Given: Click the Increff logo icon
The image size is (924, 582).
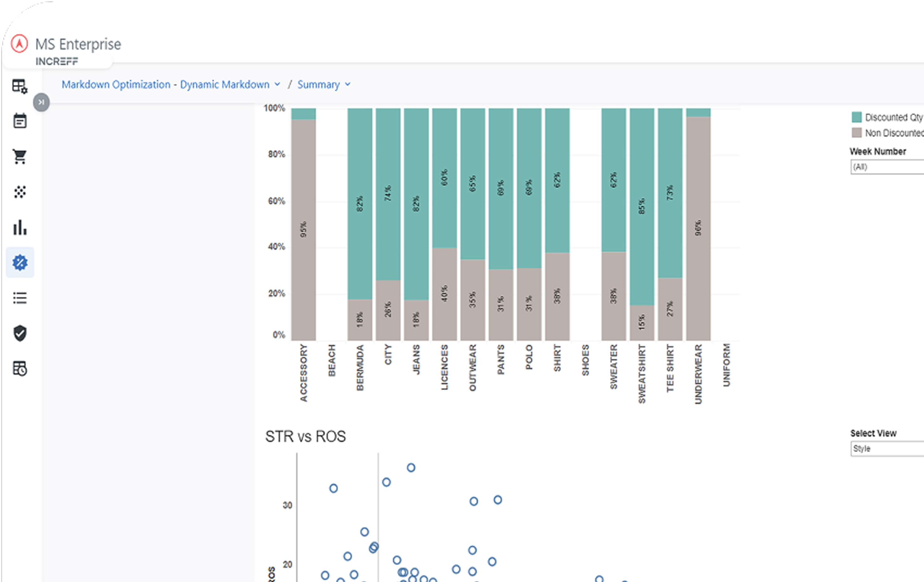Looking at the screenshot, I should coord(19,43).
